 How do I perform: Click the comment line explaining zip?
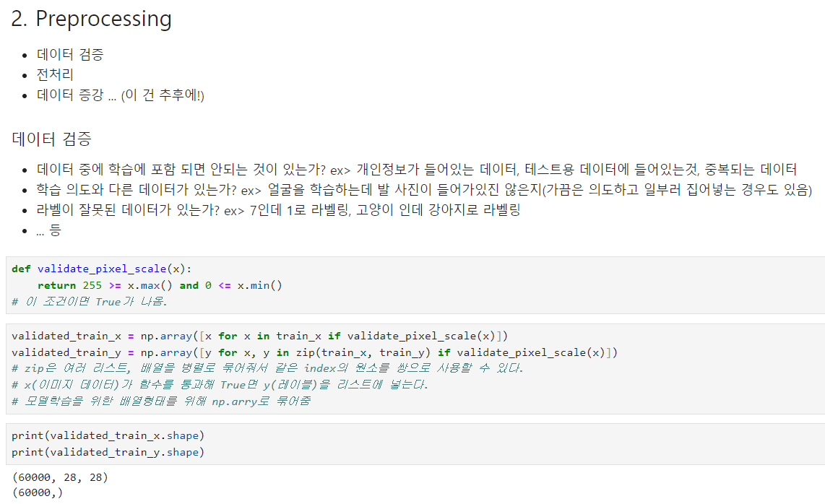267,368
